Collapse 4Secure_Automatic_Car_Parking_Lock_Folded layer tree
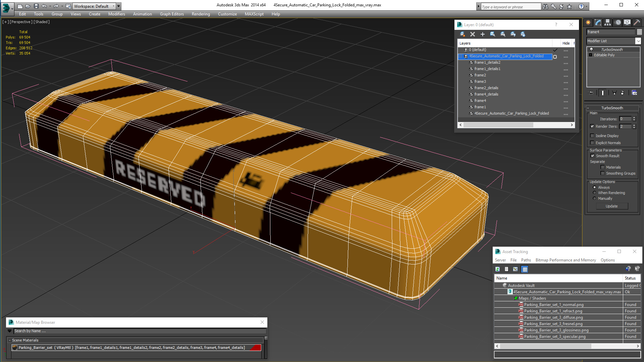Viewport: 644px width, 362px height. pos(461,56)
